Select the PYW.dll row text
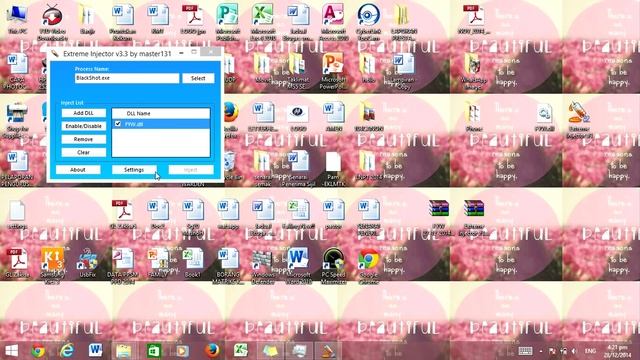 tap(133, 124)
